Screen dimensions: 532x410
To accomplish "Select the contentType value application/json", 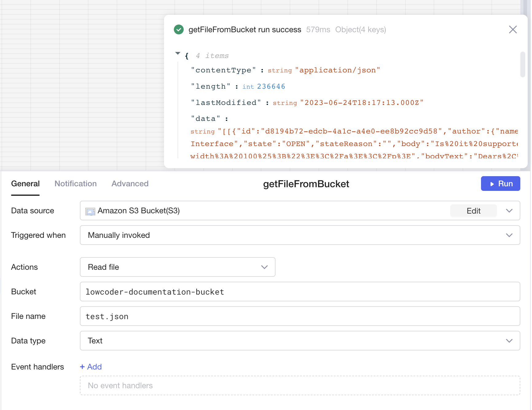I will tap(337, 70).
